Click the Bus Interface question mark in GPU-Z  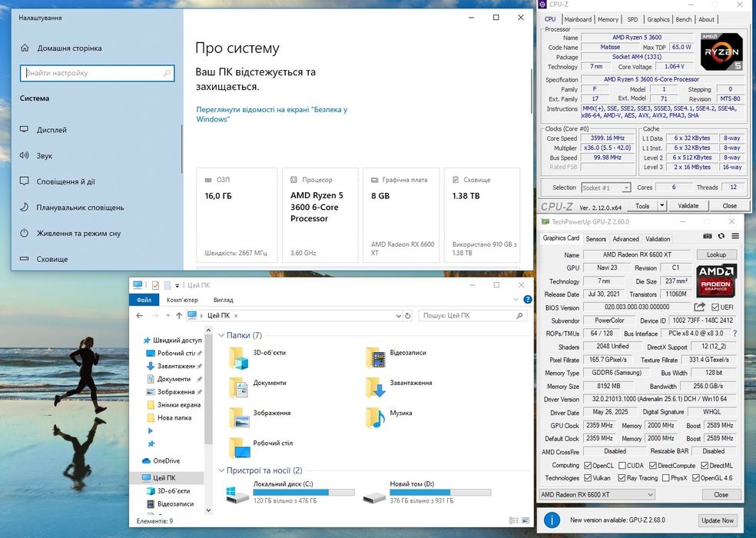[734, 334]
